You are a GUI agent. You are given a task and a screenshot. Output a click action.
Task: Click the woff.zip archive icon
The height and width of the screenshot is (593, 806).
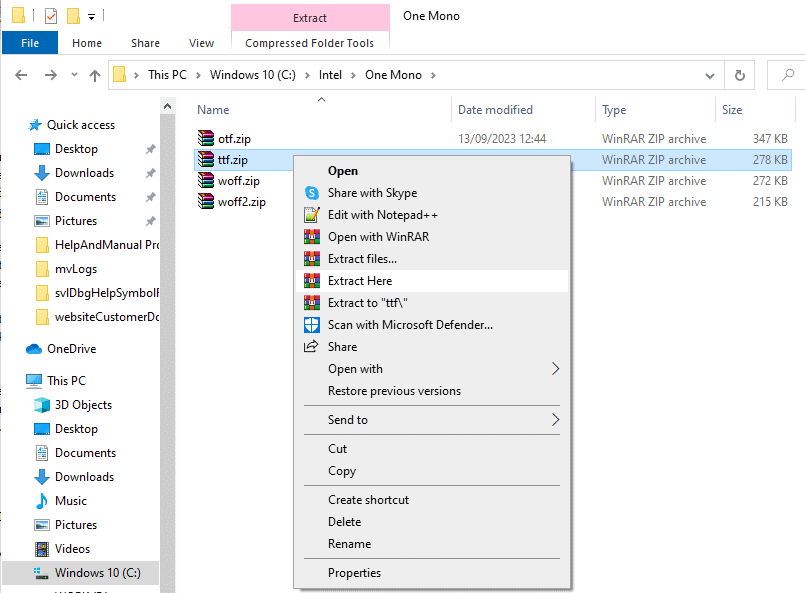pos(206,180)
